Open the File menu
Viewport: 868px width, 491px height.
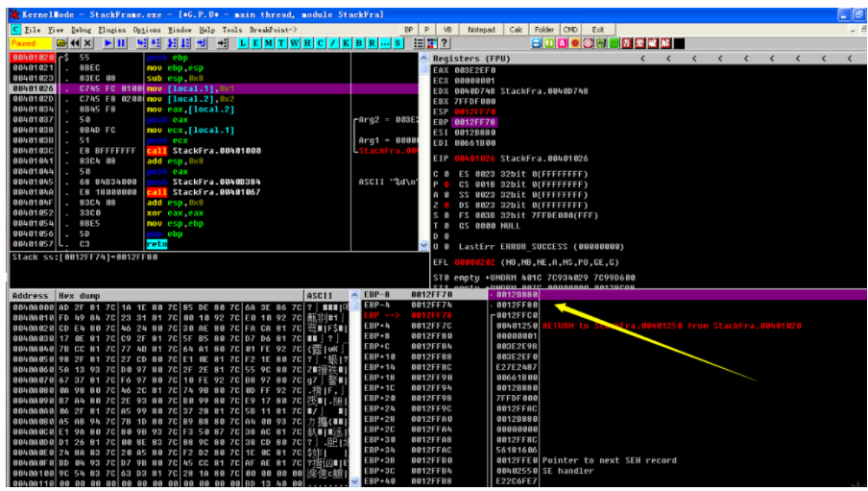pos(32,30)
